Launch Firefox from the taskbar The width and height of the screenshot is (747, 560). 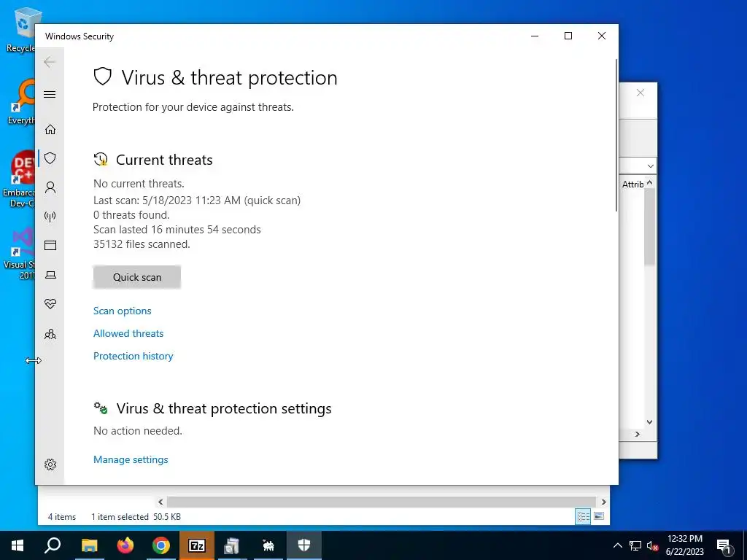125,545
